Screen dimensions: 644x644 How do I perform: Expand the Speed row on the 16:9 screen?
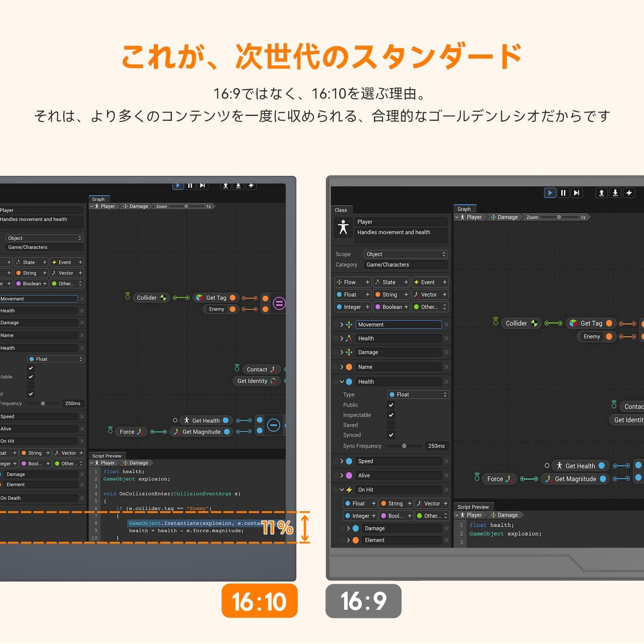point(342,461)
